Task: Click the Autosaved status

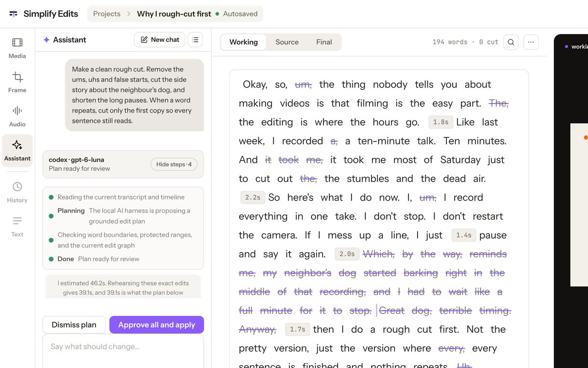Action: pyautogui.click(x=236, y=14)
